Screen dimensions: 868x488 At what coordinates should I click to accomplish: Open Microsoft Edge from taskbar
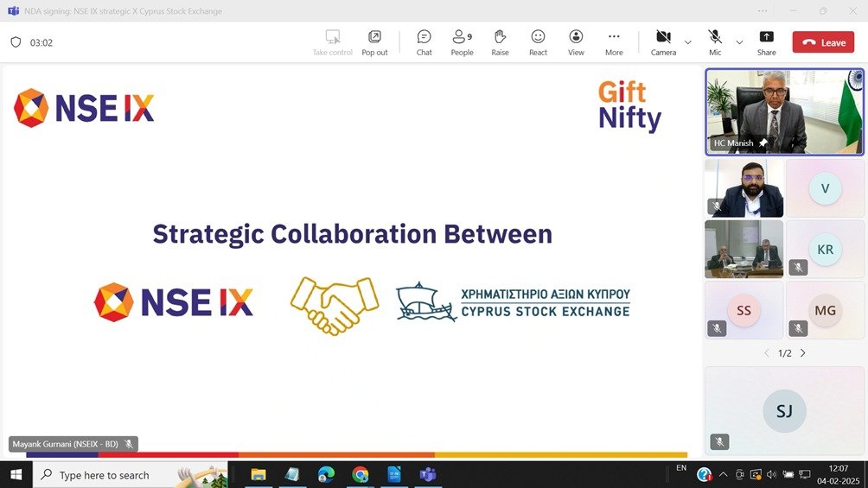tap(326, 475)
